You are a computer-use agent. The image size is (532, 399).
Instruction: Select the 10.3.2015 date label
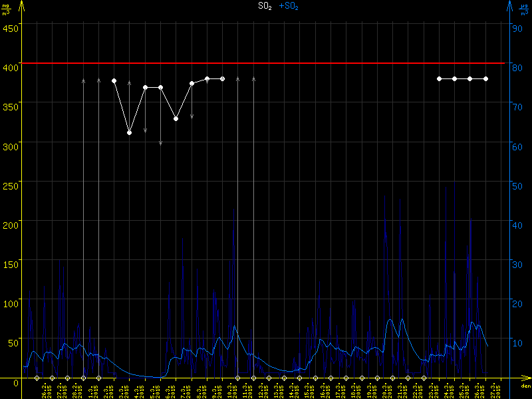[x=230, y=389]
